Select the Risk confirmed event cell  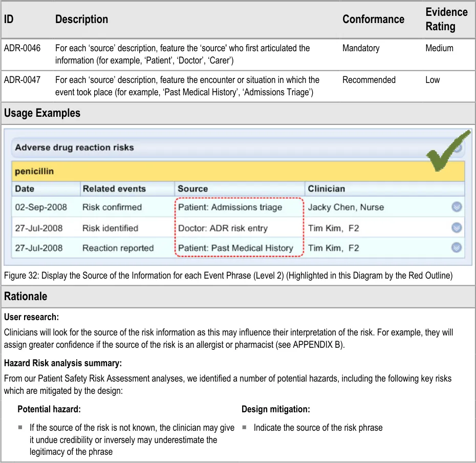(112, 207)
